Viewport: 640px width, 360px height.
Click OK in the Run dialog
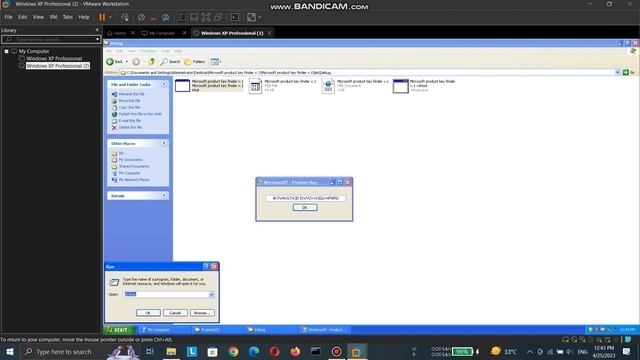tap(148, 313)
